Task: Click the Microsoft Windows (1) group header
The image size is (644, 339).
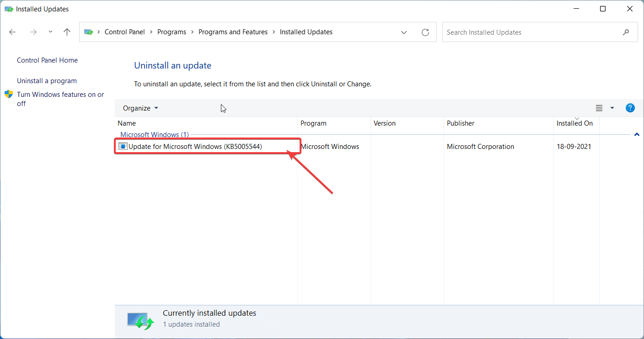Action: click(x=155, y=135)
